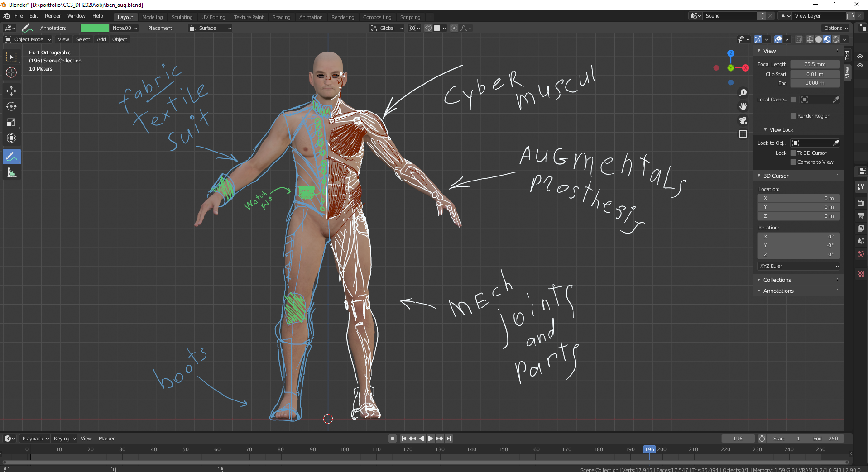Toggle camera view via camera icon
Image resolution: width=868 pixels, height=472 pixels.
(x=743, y=120)
